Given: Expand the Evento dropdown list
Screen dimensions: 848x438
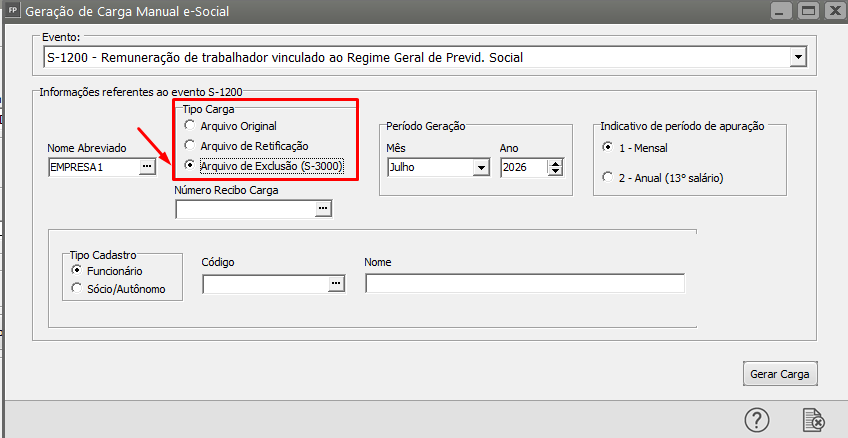Looking at the screenshot, I should point(797,58).
